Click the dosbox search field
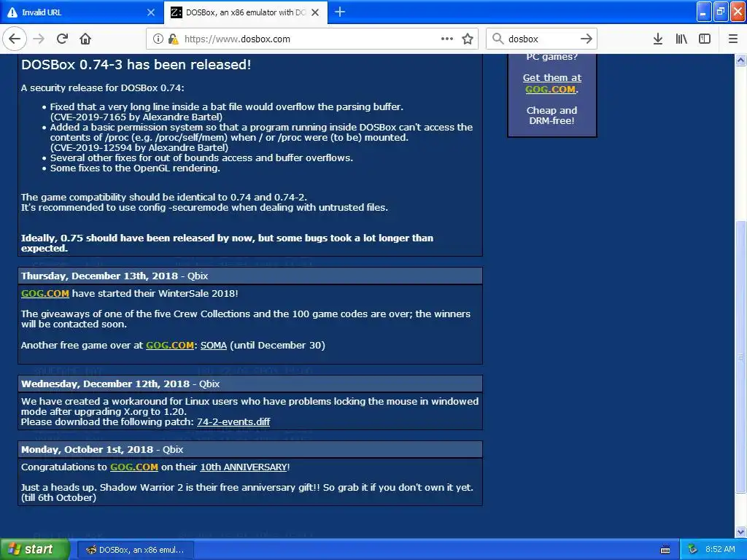The height and width of the screenshot is (560, 747). (x=542, y=39)
